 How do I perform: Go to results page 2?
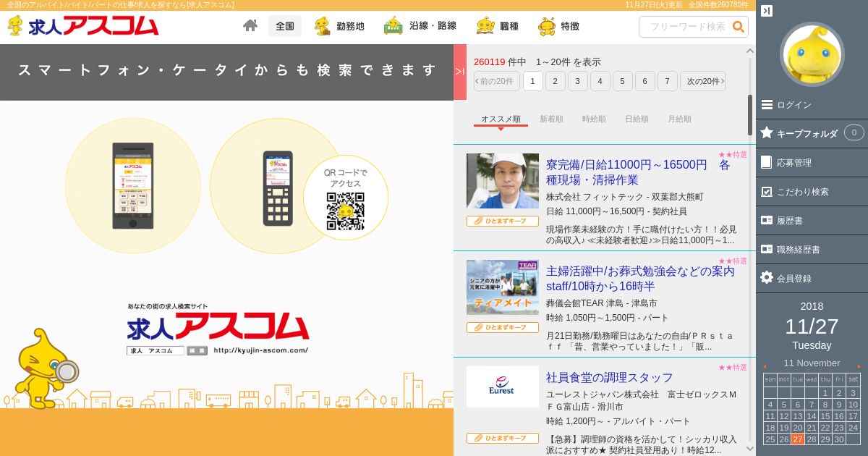pyautogui.click(x=556, y=81)
